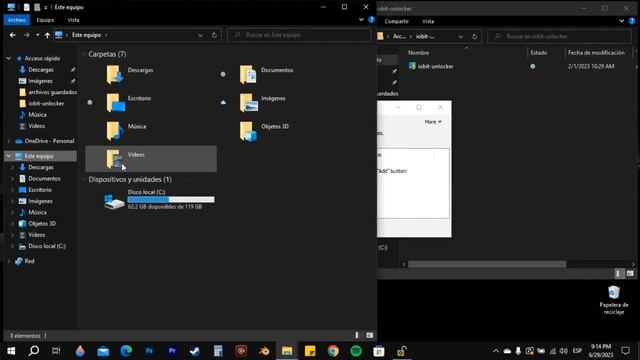Open the Vista tab in Este equipo
The height and width of the screenshot is (360, 640).
[73, 20]
